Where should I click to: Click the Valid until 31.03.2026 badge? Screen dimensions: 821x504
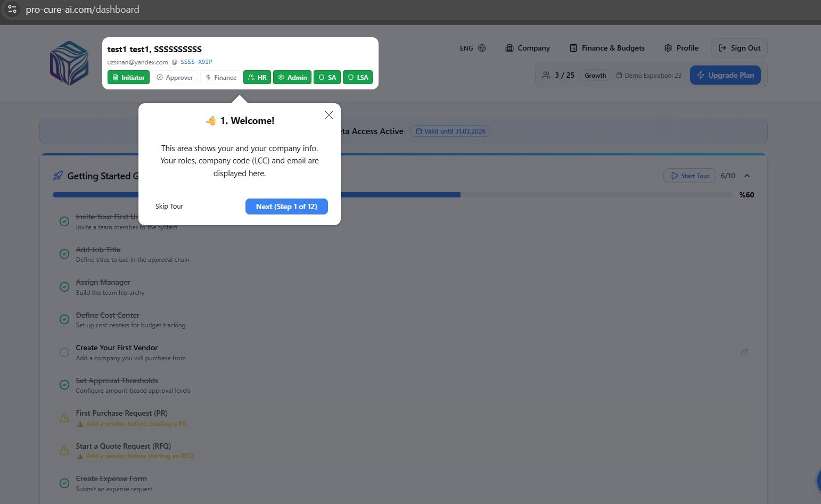click(x=450, y=131)
